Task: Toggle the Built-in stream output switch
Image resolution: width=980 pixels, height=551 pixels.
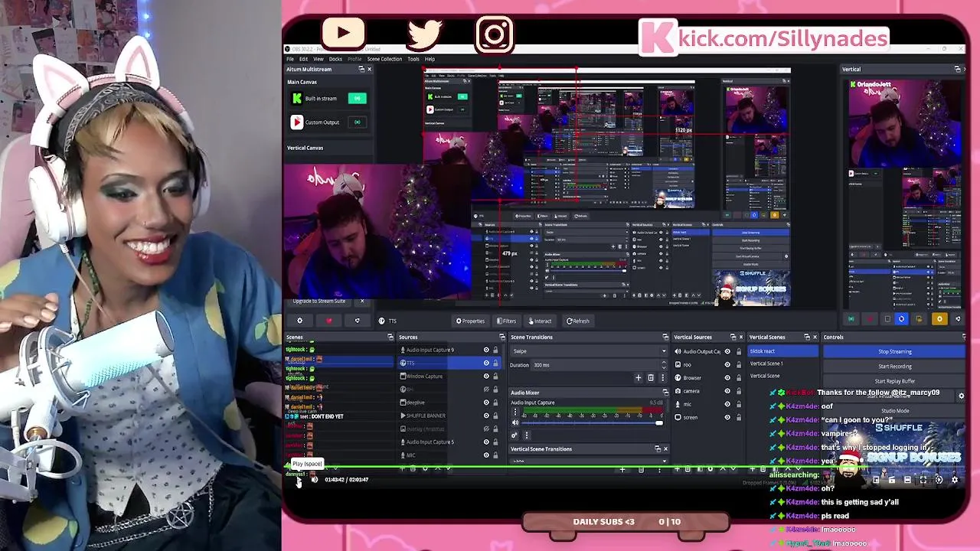Action: tap(357, 98)
